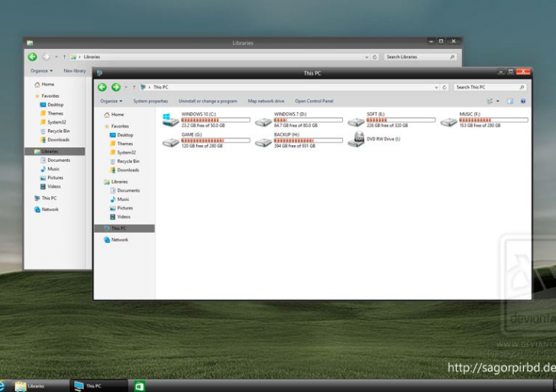Viewport: 556px width, 392px height.
Task: Select Network in This PC navigation pane
Action: (x=119, y=240)
